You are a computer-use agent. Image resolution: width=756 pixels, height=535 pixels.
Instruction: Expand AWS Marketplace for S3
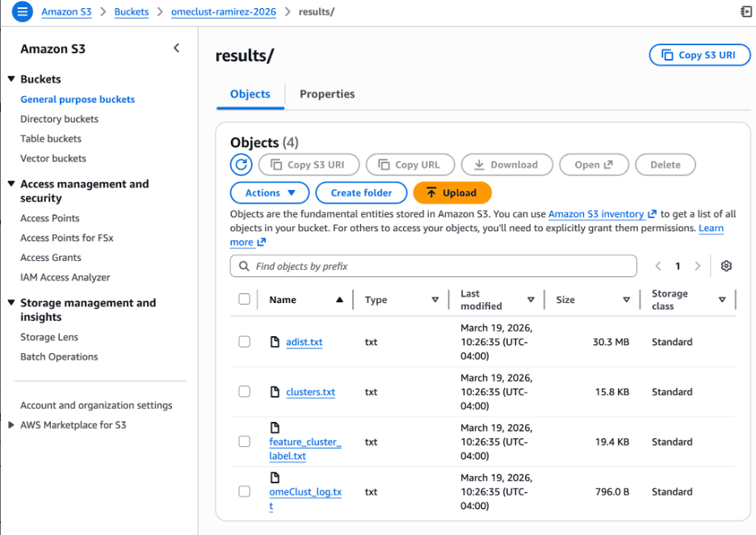(x=11, y=425)
